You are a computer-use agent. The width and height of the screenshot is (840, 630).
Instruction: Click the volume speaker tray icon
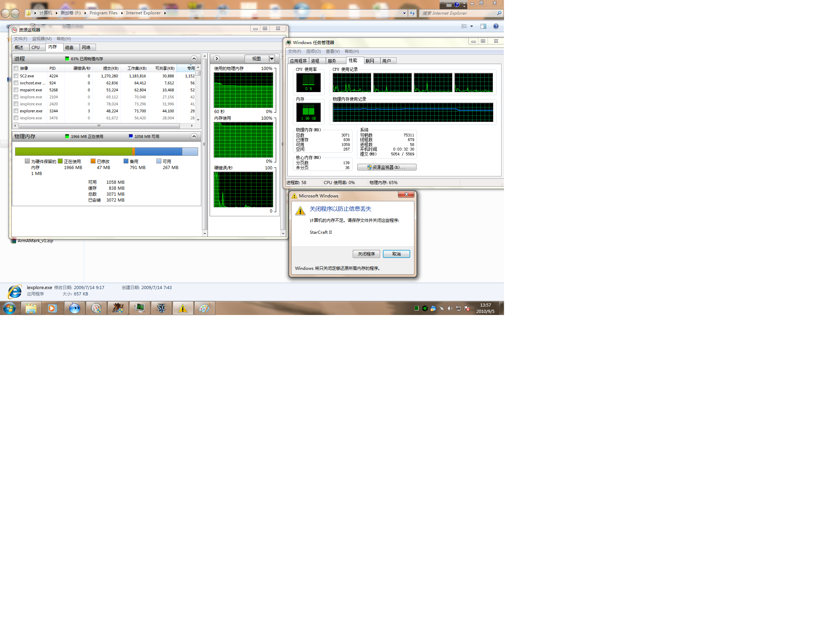450,308
